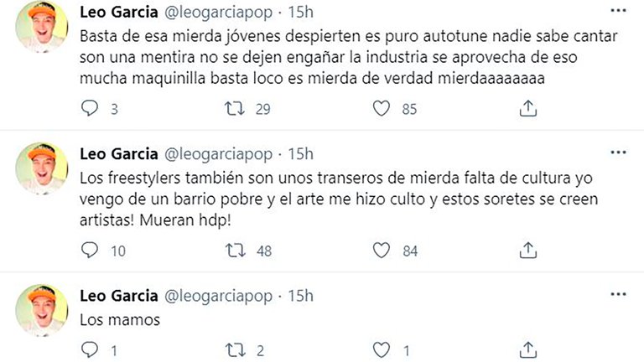Open more options on the autotune tweet
644x362 pixels.
click(x=619, y=13)
